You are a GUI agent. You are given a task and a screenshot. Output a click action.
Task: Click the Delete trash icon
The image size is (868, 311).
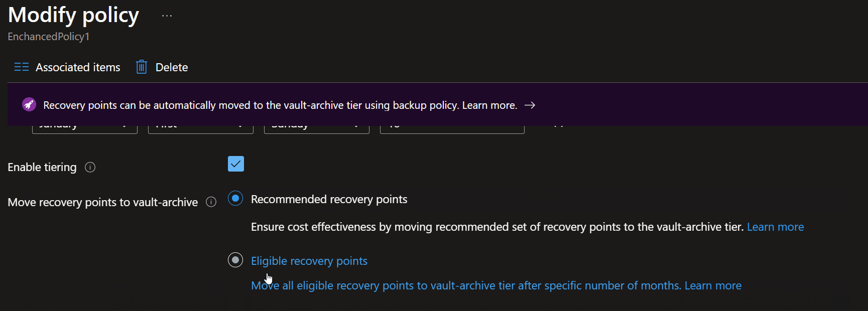pyautogui.click(x=141, y=66)
